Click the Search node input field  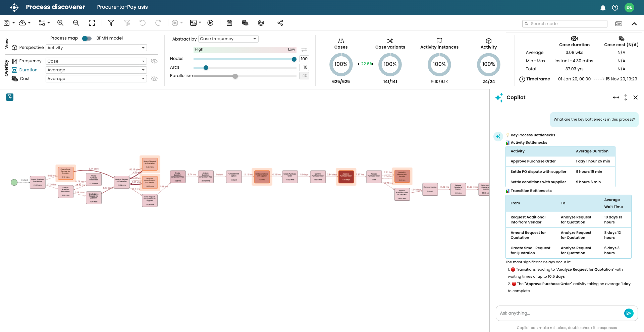(x=567, y=24)
